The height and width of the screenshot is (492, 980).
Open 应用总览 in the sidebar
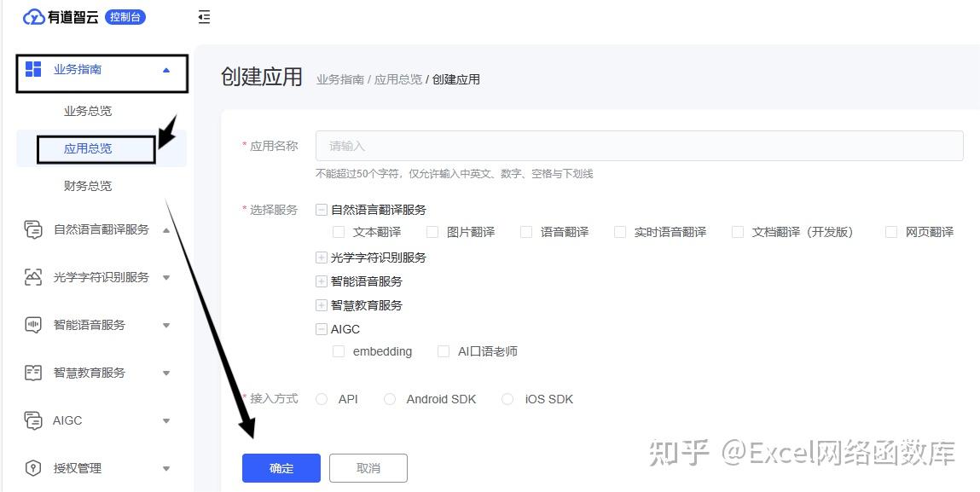click(x=88, y=148)
